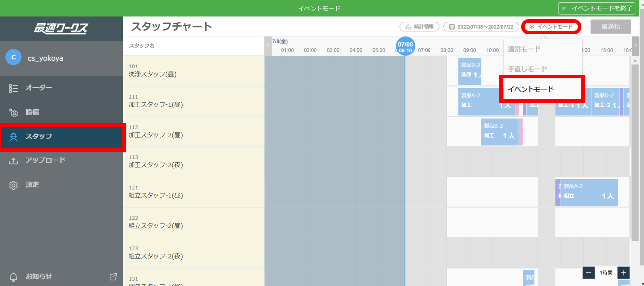
Task: Click the 07/08 06:10 current time marker
Action: (405, 46)
